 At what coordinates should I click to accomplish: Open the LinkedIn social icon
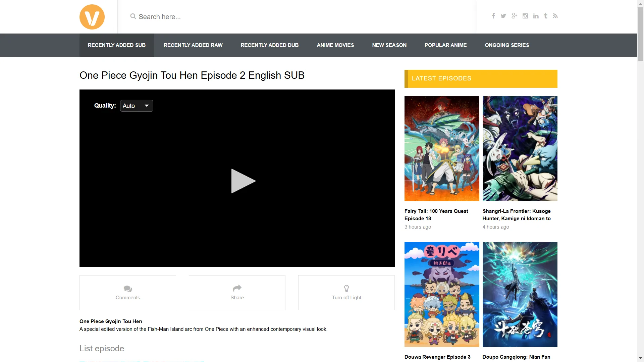tap(536, 16)
